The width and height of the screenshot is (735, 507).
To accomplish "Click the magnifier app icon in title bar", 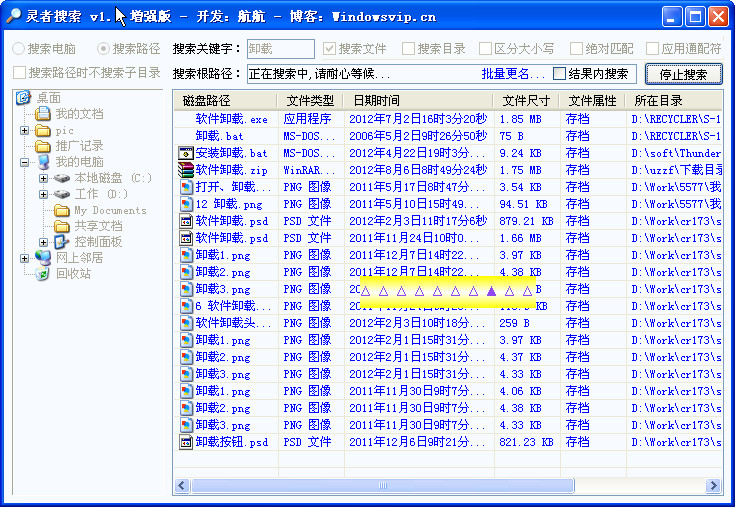I will pyautogui.click(x=13, y=16).
